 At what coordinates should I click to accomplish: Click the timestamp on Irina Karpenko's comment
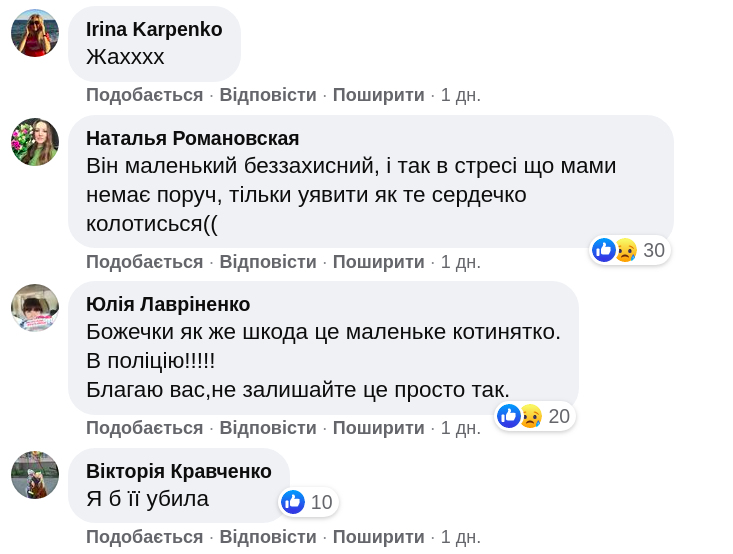pyautogui.click(x=461, y=95)
